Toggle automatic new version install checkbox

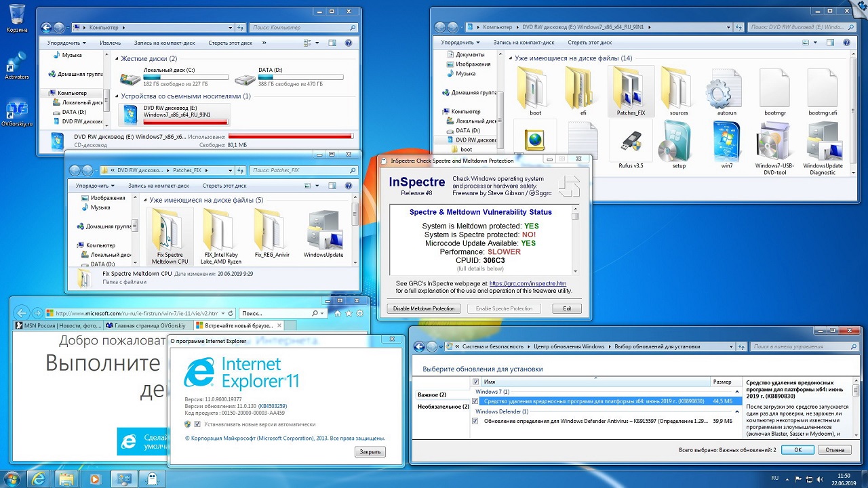click(197, 424)
